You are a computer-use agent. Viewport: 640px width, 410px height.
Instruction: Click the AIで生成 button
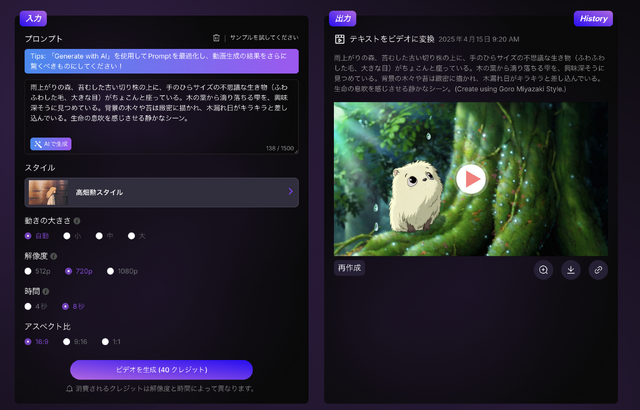pos(50,144)
